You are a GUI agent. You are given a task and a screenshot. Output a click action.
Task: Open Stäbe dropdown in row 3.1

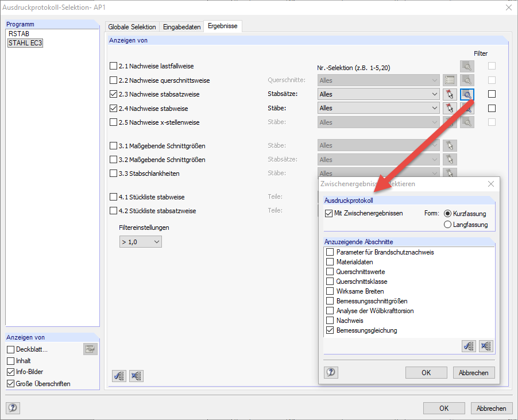[378, 145]
